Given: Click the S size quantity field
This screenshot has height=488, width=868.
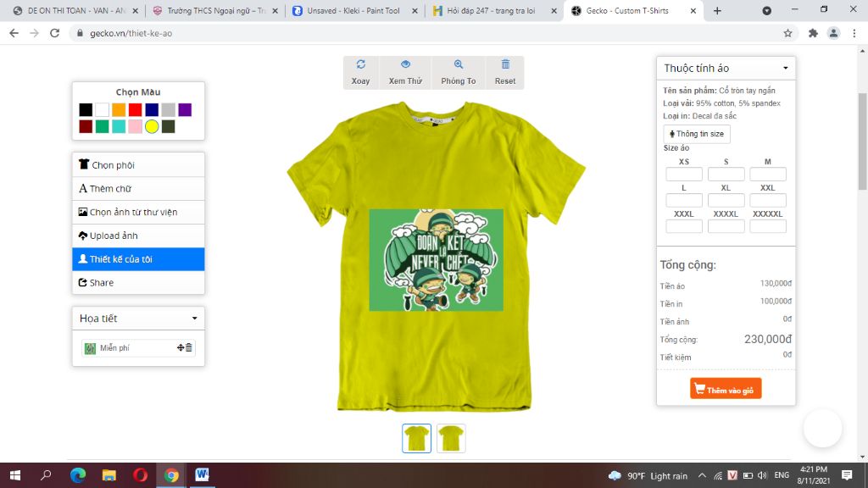Looking at the screenshot, I should point(726,175).
